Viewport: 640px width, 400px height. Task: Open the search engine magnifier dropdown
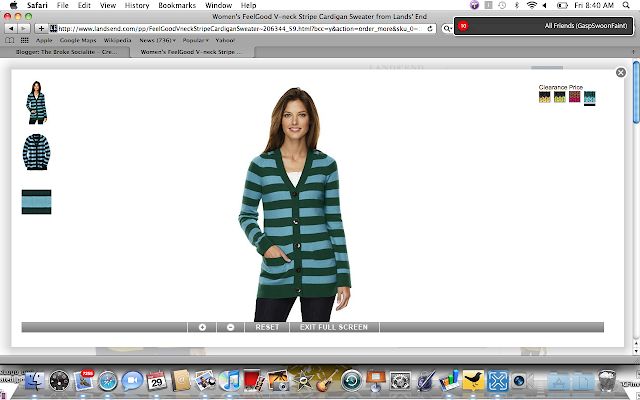coord(447,29)
